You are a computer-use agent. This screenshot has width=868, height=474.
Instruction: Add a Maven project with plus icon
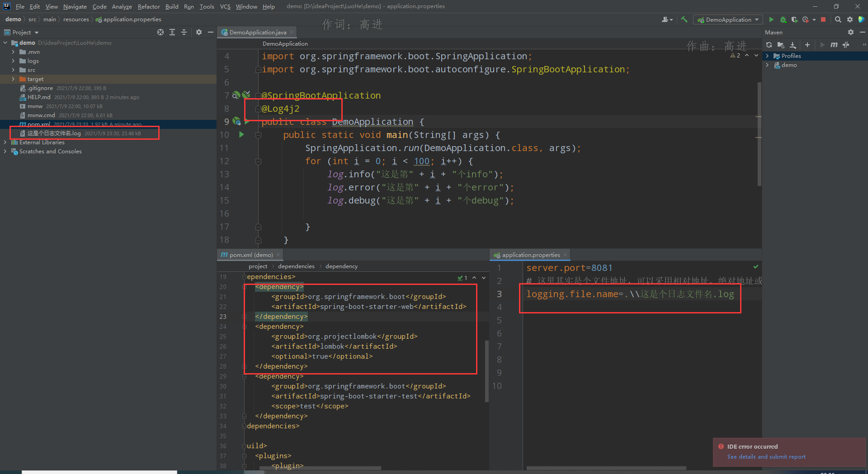[807, 45]
